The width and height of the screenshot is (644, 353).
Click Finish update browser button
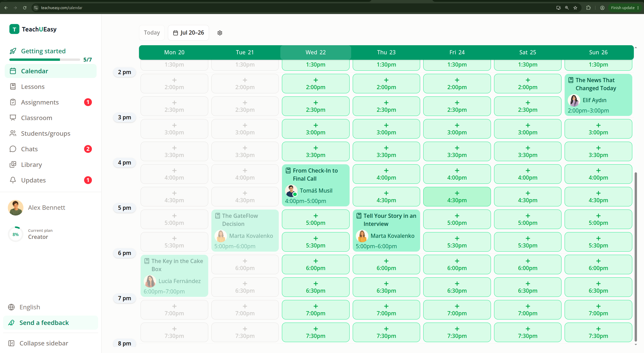tap(625, 8)
